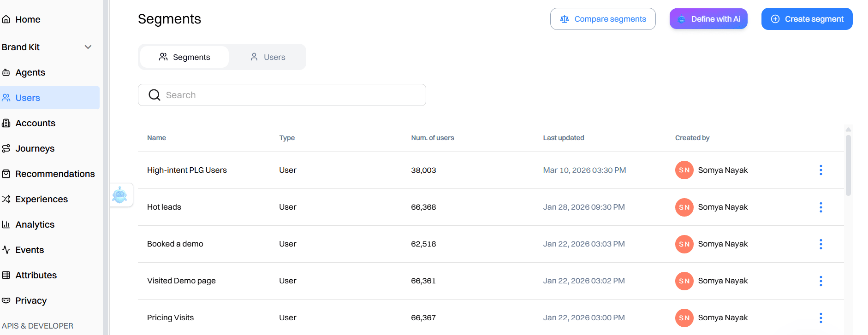Open options menu for High-intent PLG Users
868x335 pixels.
pyautogui.click(x=820, y=170)
